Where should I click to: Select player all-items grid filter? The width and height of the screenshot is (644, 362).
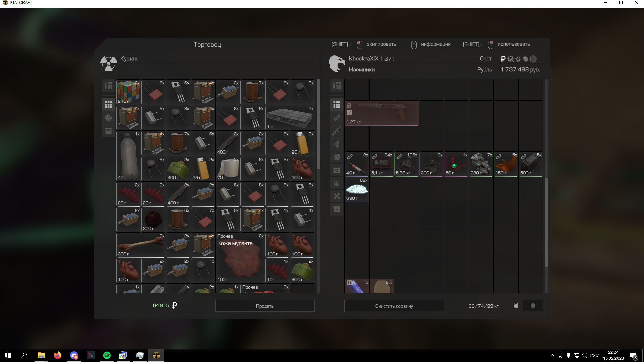point(337,105)
